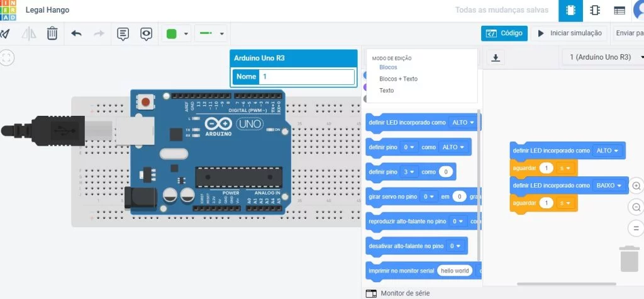Open BAIXO dropdown in workspace LED block

[x=609, y=186]
